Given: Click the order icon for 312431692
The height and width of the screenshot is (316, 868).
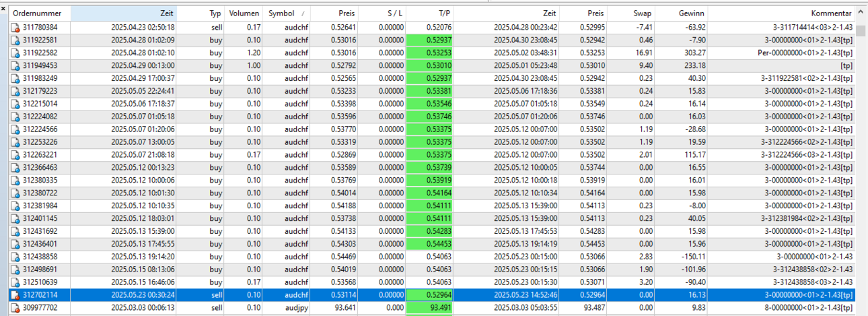Looking at the screenshot, I should (x=15, y=231).
